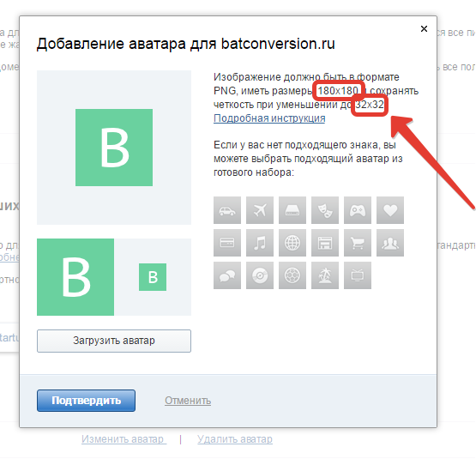476x459 pixels.
Task: Select the group of people avatar icon
Action: [390, 243]
